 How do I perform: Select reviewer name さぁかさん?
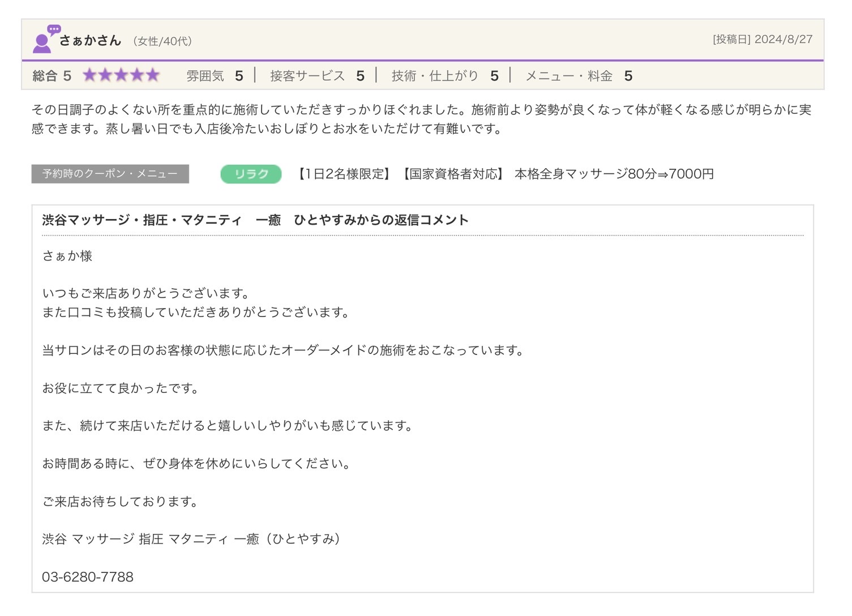pos(91,40)
